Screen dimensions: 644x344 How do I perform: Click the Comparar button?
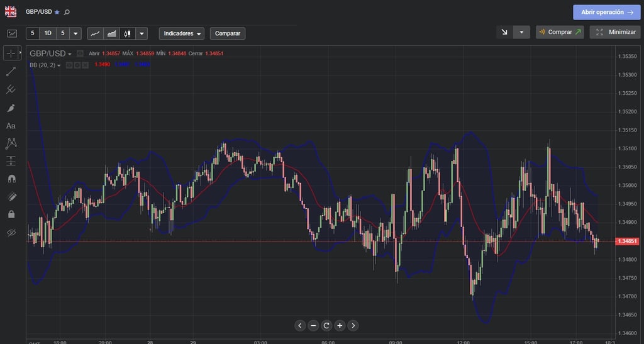pyautogui.click(x=228, y=34)
